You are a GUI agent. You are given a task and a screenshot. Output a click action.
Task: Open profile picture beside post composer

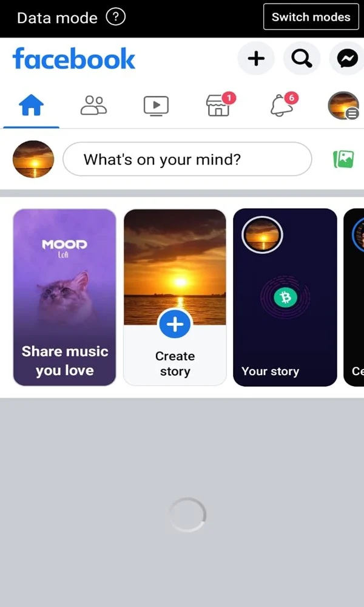click(x=33, y=159)
